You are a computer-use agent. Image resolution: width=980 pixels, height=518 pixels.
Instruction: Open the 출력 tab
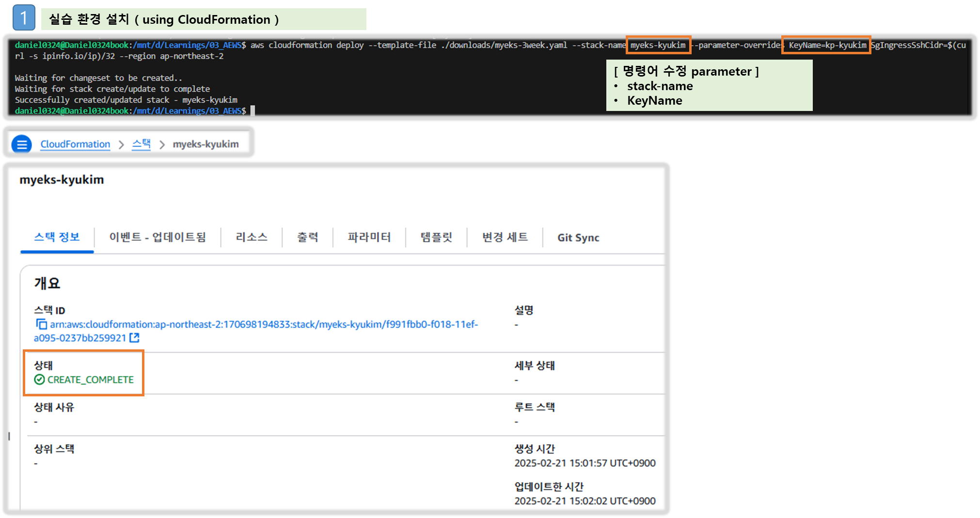tap(308, 237)
